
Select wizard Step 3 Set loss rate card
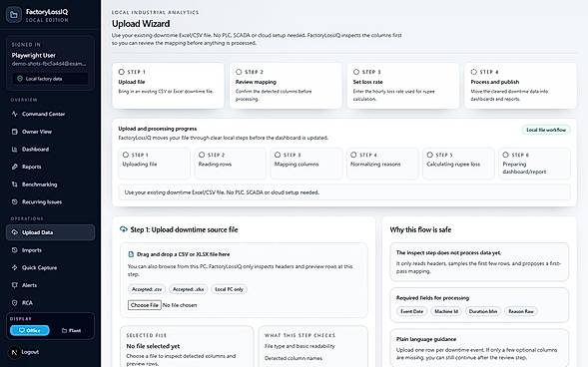pos(402,86)
